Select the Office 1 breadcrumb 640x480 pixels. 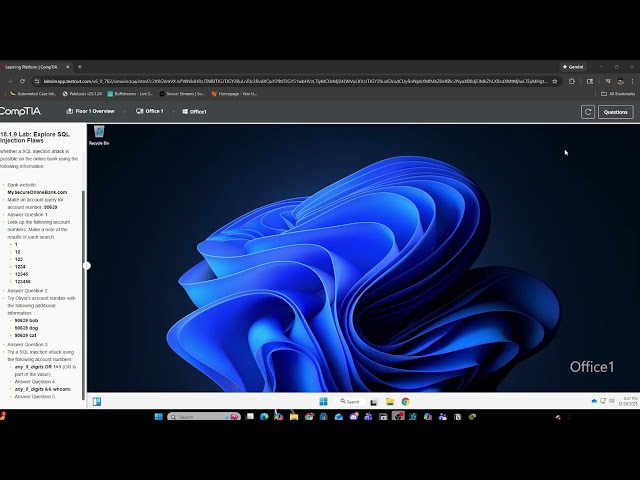(x=149, y=111)
